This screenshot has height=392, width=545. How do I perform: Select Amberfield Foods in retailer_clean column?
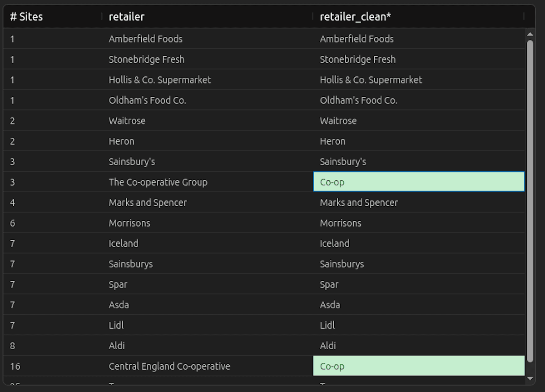coord(357,39)
